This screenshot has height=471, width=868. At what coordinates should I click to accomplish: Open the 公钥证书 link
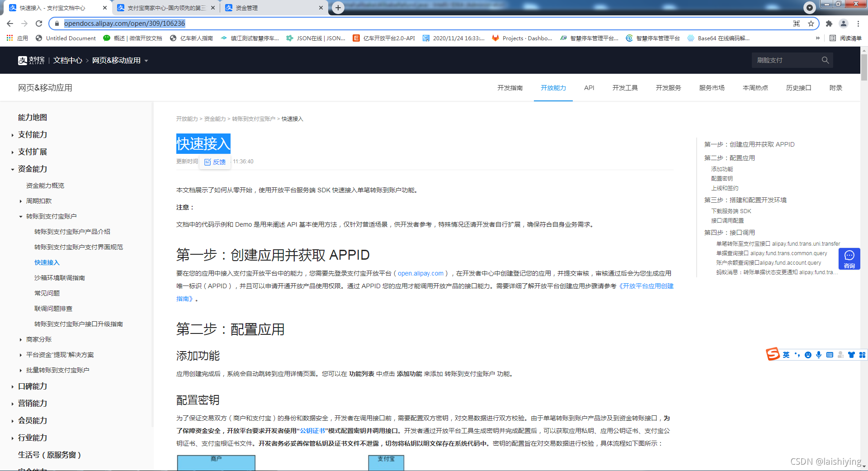(312, 431)
